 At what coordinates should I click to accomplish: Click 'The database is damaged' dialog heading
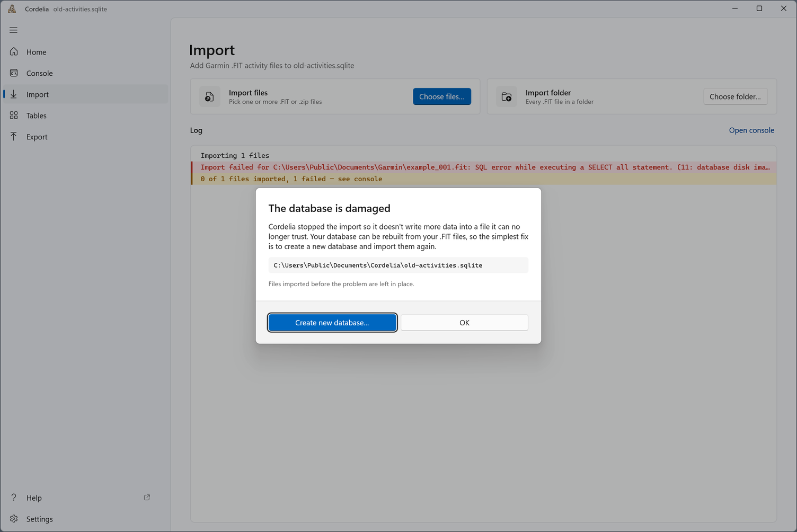click(x=330, y=208)
